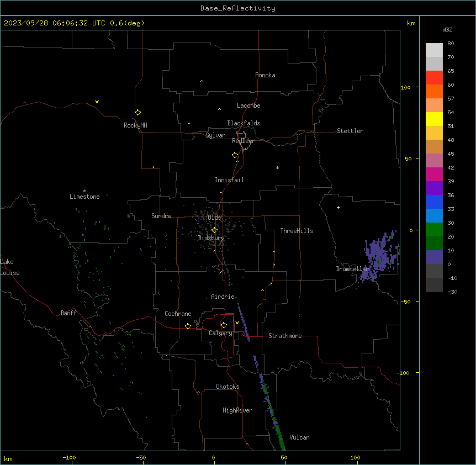Viewport: 476px width, 465px height.
Task: Click the white asterisk east of Innisfail
Action: 277,167
